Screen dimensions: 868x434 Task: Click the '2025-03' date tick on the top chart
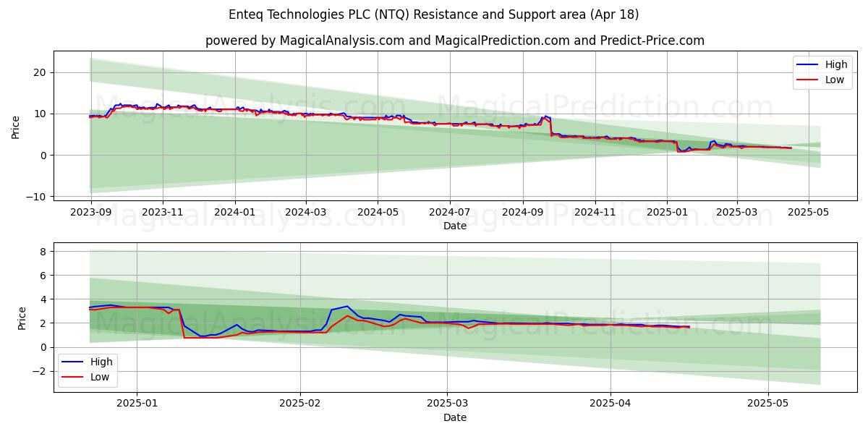pos(736,213)
